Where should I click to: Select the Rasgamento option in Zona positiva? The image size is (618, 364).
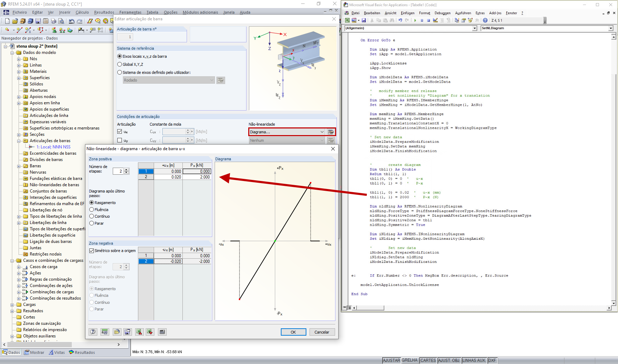(x=92, y=203)
